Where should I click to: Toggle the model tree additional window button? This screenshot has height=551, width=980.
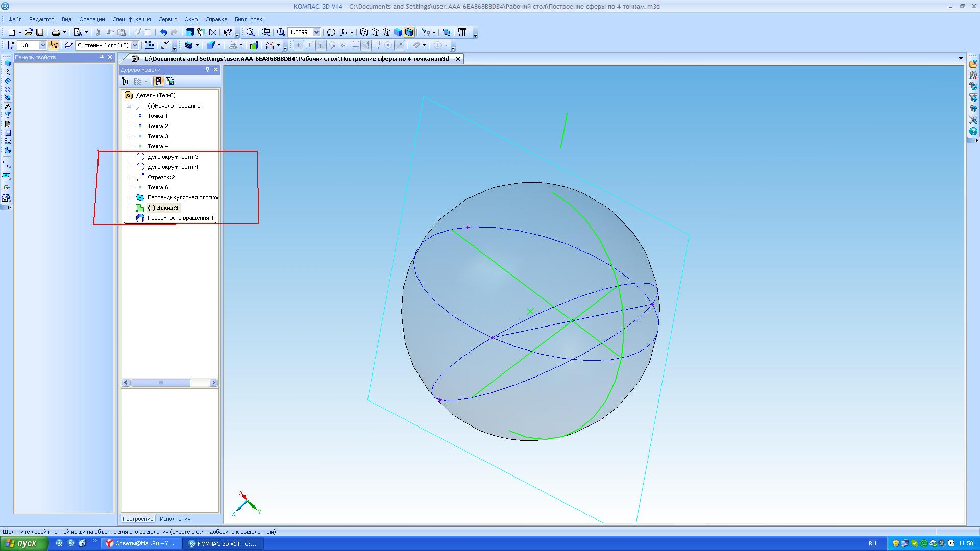pos(159,81)
